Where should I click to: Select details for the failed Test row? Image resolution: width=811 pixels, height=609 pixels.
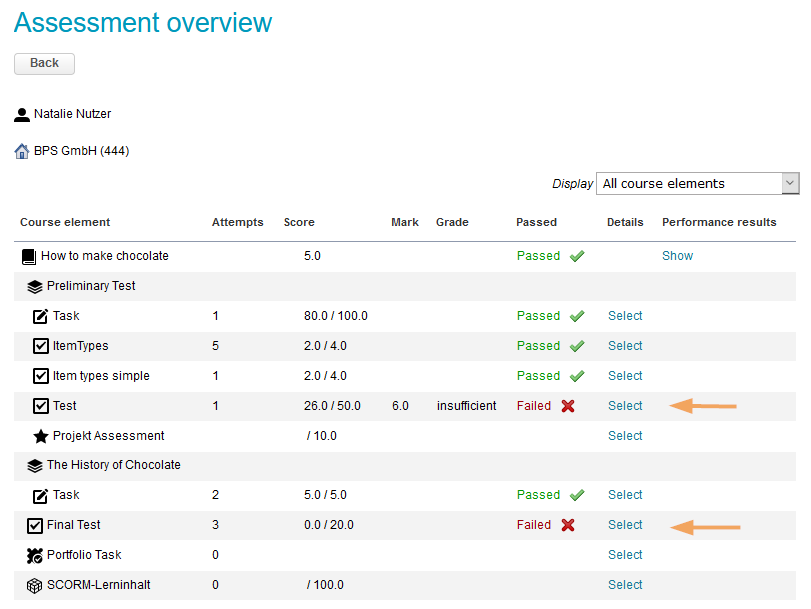625,406
